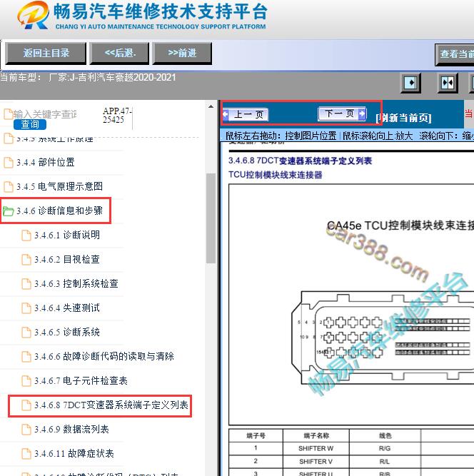Screen dimensions: 474x476
Task: Click page icon beside 3.4.6.7 电子元件检查表
Action: tap(26, 381)
